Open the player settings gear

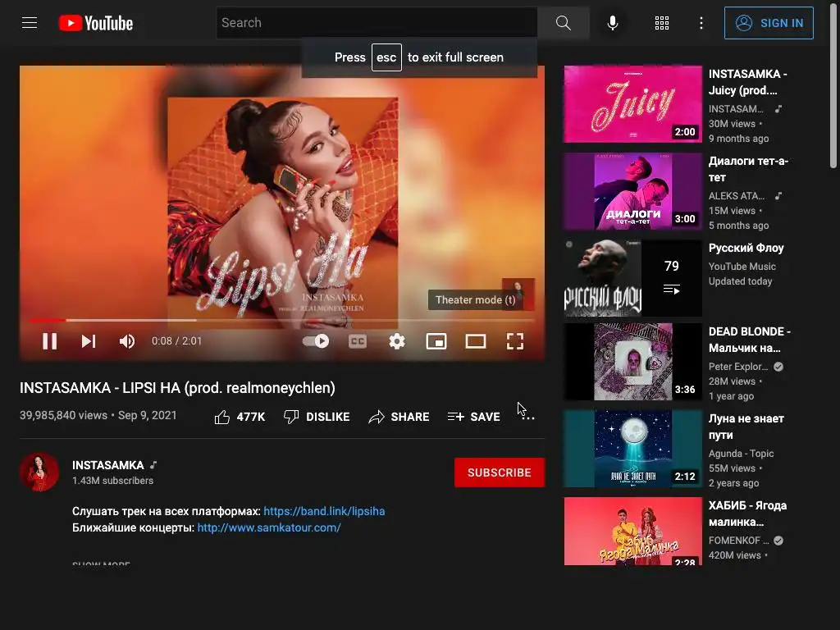tap(397, 341)
